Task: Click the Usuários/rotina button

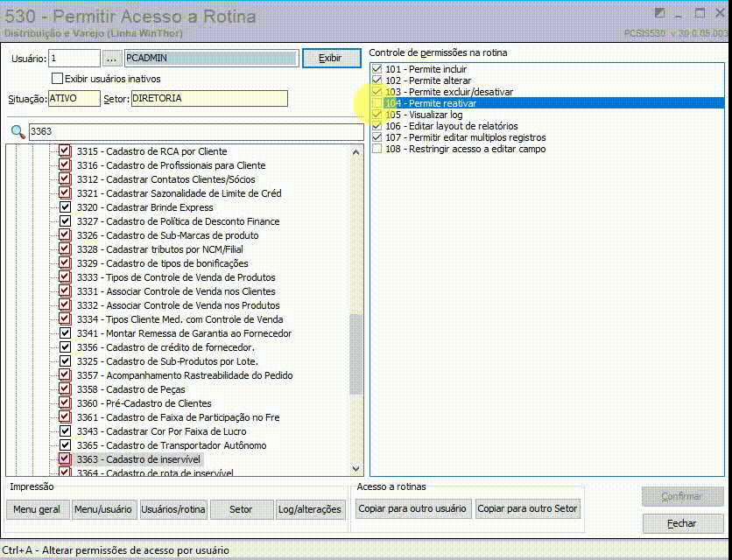Action: tap(173, 509)
